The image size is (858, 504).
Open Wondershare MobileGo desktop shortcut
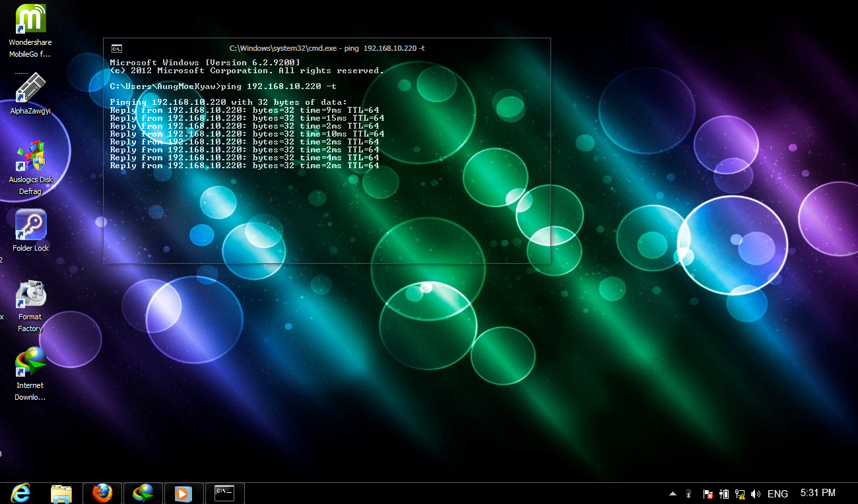[x=30, y=30]
